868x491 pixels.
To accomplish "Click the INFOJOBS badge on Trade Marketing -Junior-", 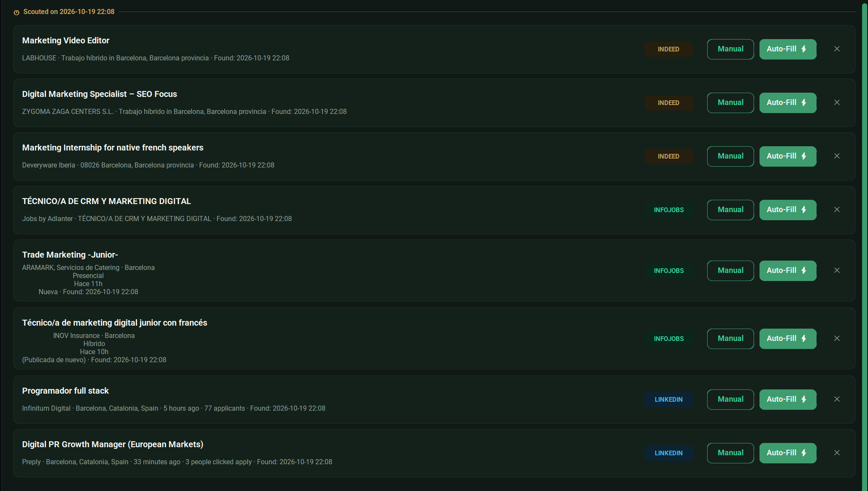I will click(668, 271).
